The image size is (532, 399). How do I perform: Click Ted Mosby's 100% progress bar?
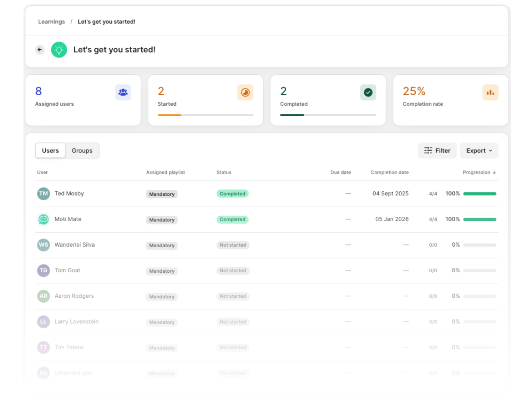click(480, 194)
